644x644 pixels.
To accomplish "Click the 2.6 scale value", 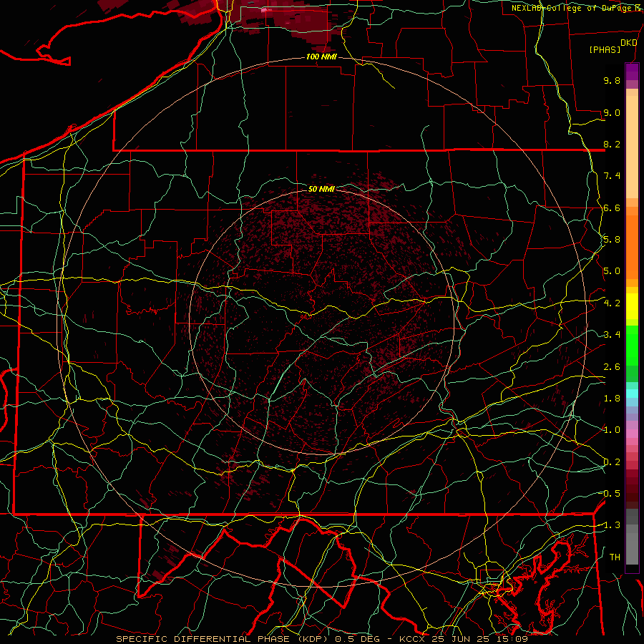I will click(x=612, y=367).
